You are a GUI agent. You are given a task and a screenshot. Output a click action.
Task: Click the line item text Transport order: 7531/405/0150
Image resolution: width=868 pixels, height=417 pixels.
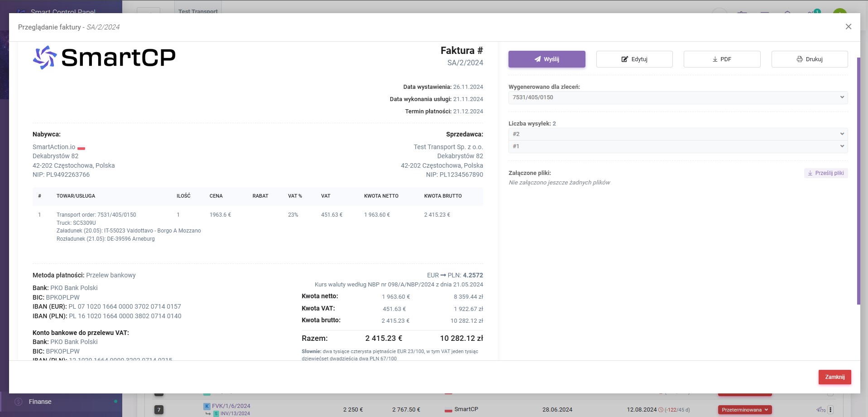coord(96,215)
